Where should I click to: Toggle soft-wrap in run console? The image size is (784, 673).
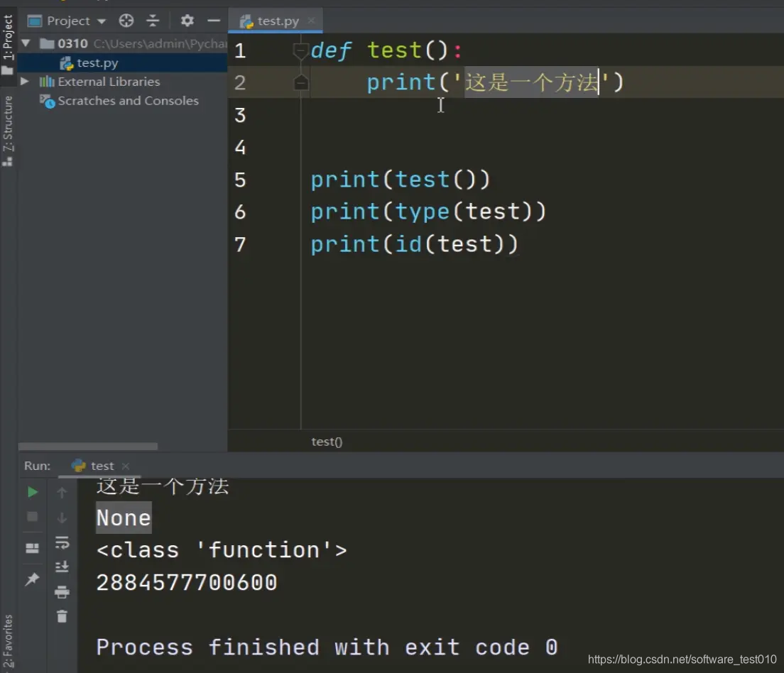[x=62, y=542]
